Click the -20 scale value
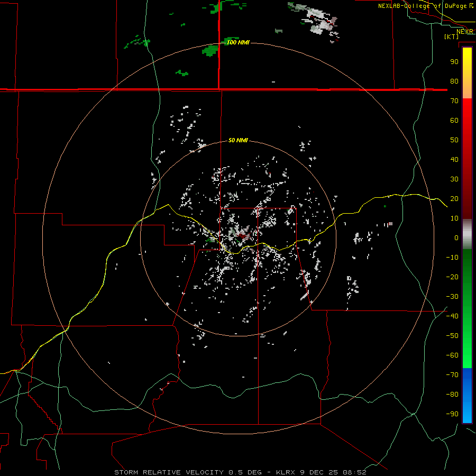The height and width of the screenshot is (476, 476). pos(452,277)
